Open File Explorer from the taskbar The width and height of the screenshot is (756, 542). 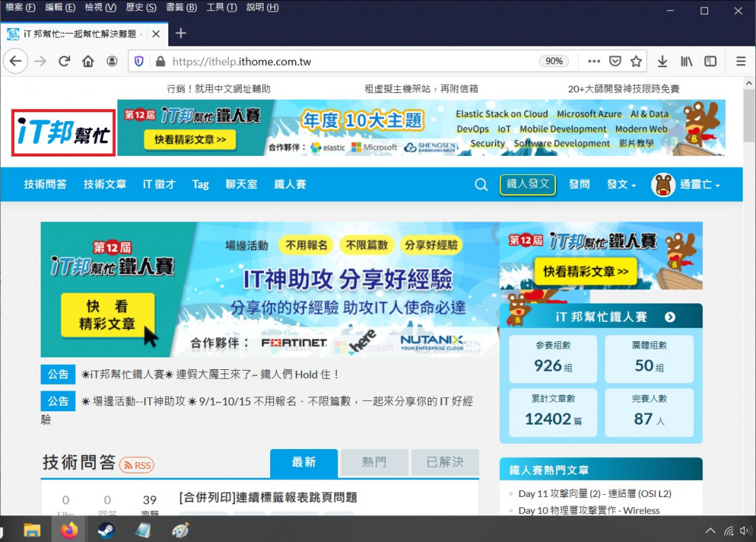coord(32,530)
